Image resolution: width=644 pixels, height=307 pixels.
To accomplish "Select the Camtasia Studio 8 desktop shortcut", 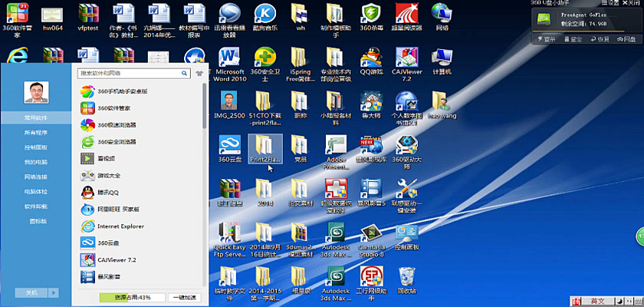I will (x=371, y=240).
